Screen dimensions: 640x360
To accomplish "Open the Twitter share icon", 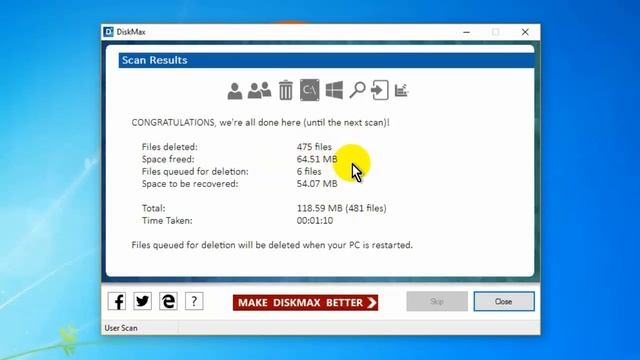I will tap(142, 302).
